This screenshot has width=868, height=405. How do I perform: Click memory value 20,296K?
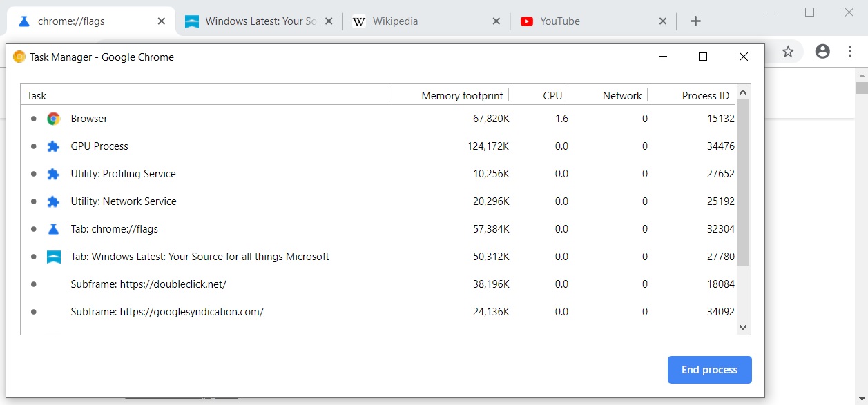click(x=491, y=201)
